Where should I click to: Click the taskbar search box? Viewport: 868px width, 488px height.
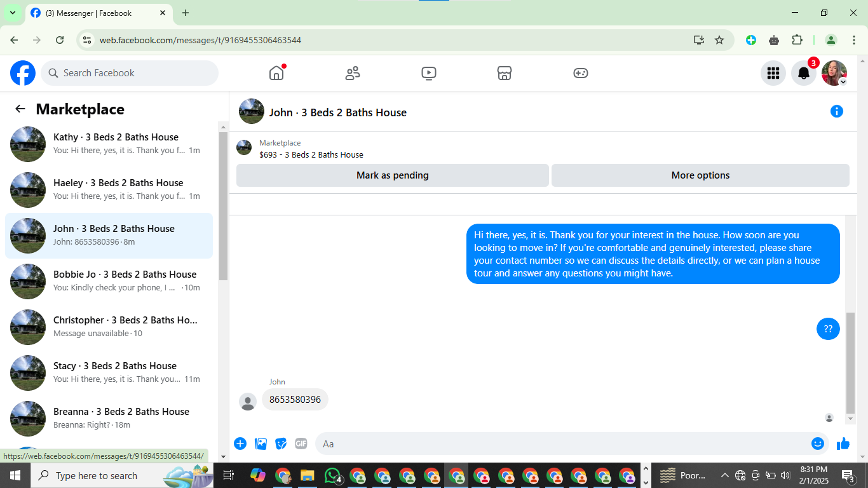122,475
